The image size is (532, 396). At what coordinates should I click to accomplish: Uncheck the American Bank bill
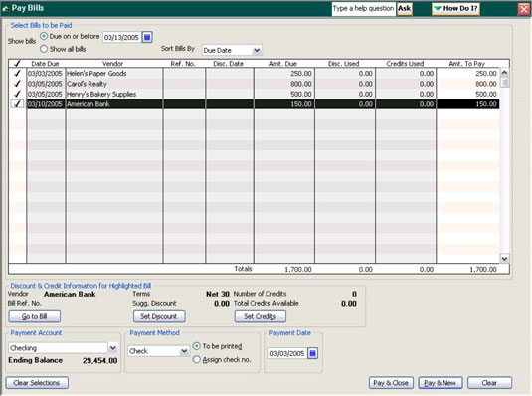pos(17,103)
